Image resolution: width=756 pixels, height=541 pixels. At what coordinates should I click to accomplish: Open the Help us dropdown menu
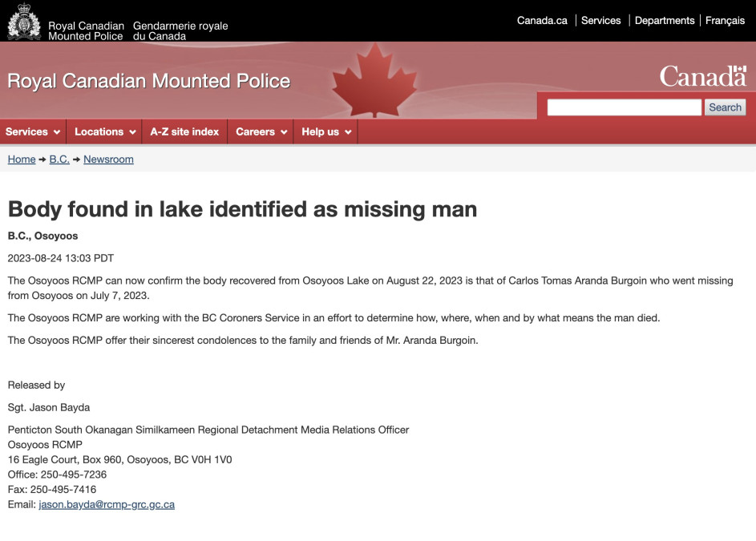click(x=326, y=131)
